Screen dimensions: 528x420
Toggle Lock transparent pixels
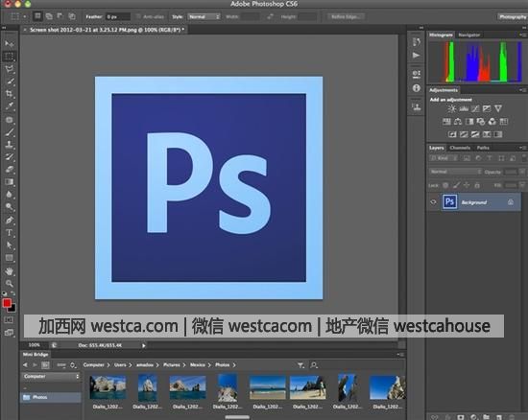[x=445, y=185]
